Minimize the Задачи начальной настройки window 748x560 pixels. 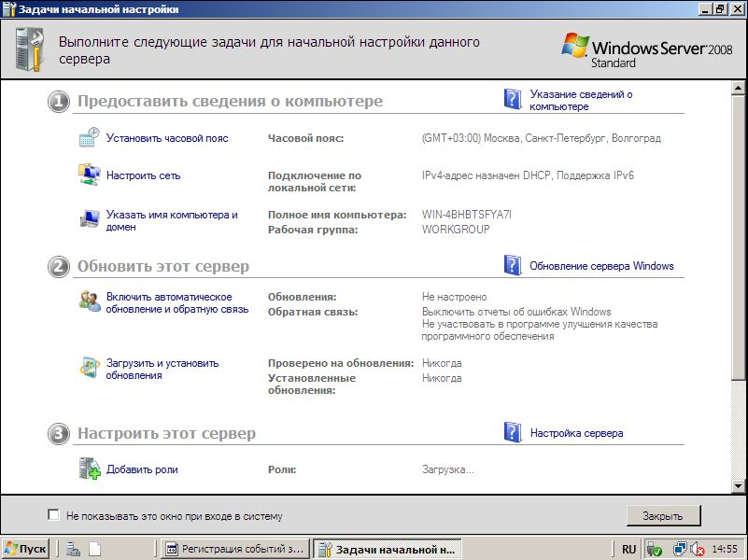[706, 9]
